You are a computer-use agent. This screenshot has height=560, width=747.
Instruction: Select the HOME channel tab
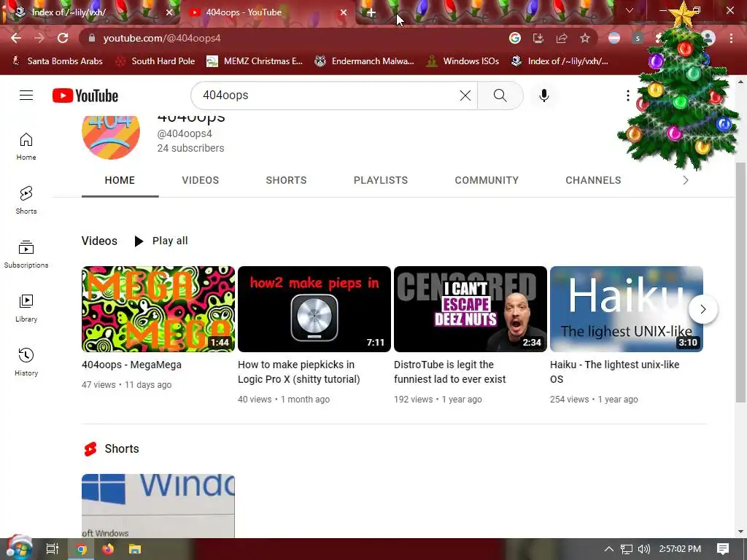click(x=120, y=181)
